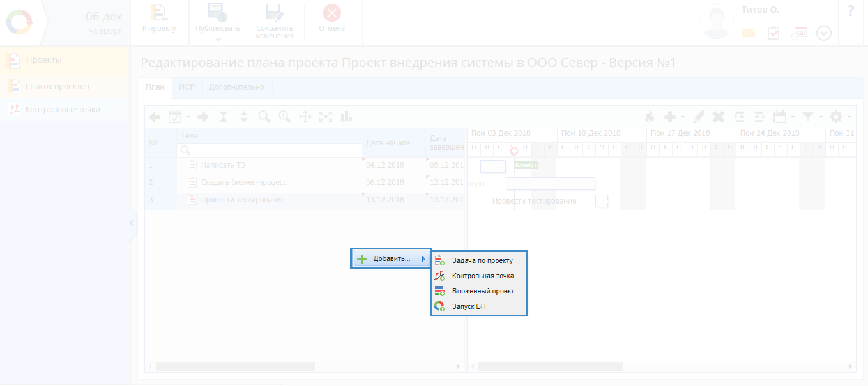
Task: Click the bar chart icon in Gantt toolbar
Action: pyautogui.click(x=346, y=117)
